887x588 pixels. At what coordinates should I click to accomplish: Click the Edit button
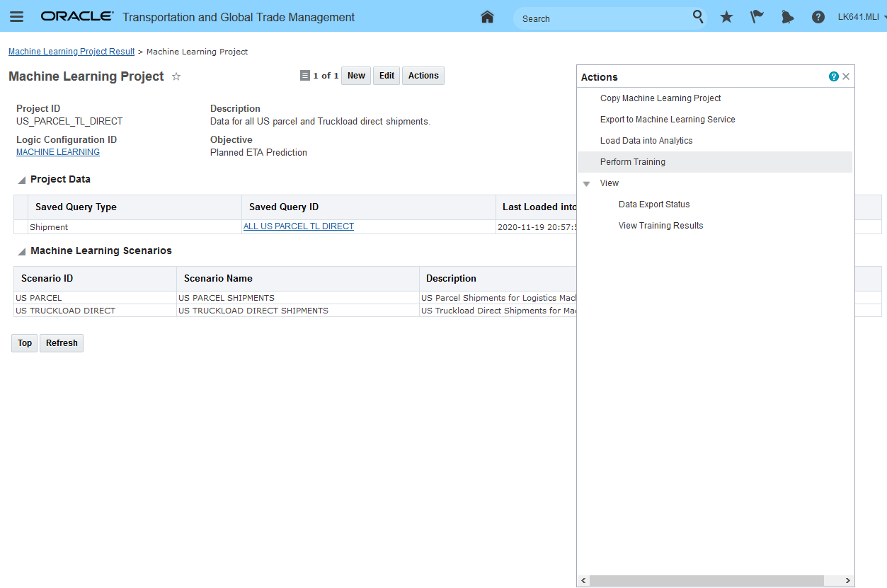(x=387, y=76)
